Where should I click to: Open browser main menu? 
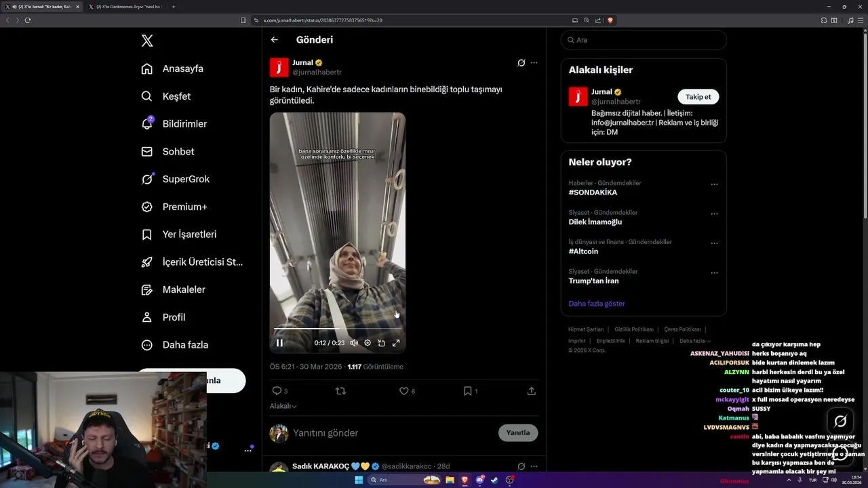point(861,20)
